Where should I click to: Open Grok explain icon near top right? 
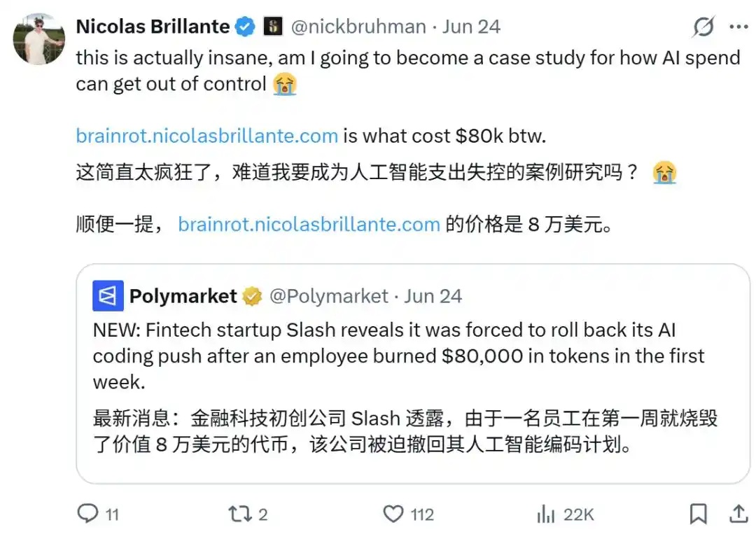click(x=703, y=27)
